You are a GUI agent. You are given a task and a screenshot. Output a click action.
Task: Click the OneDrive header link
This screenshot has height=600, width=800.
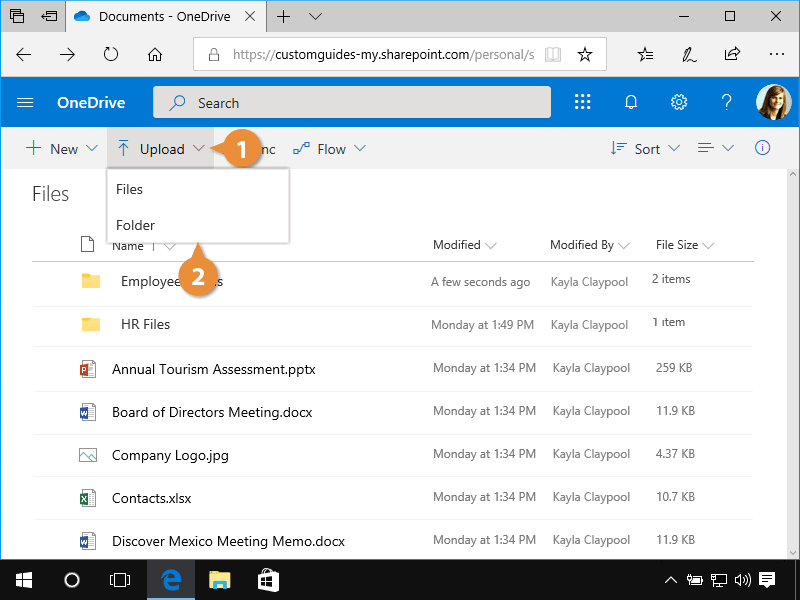91,103
